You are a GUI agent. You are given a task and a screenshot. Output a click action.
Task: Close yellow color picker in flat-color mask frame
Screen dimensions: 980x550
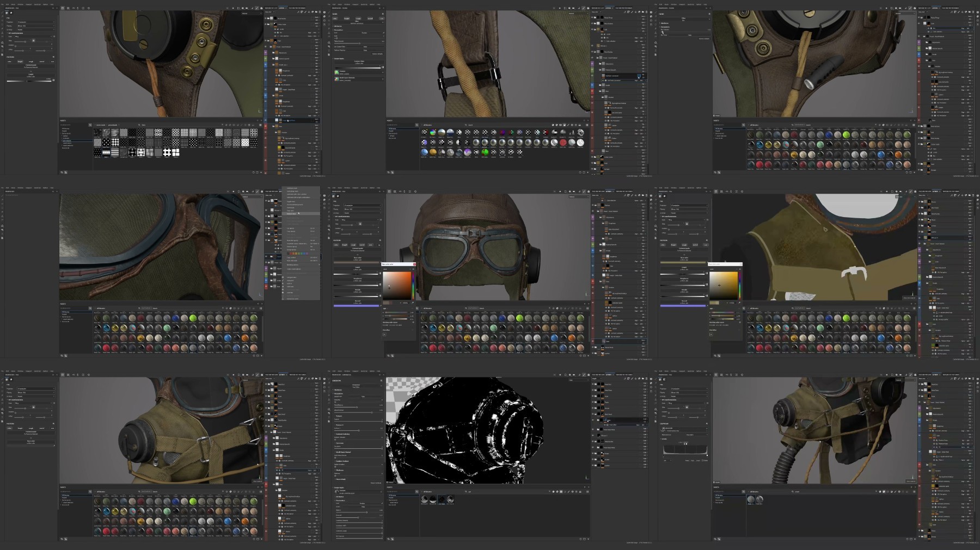740,264
